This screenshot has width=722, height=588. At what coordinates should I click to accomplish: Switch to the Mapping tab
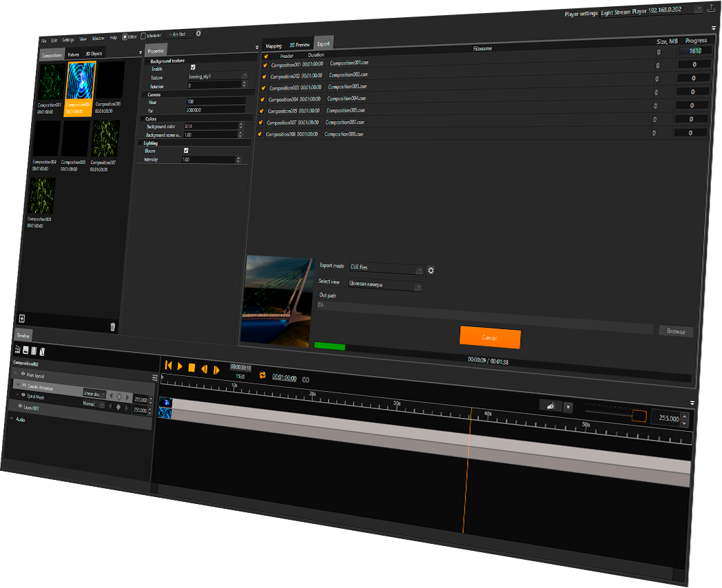coord(274,46)
